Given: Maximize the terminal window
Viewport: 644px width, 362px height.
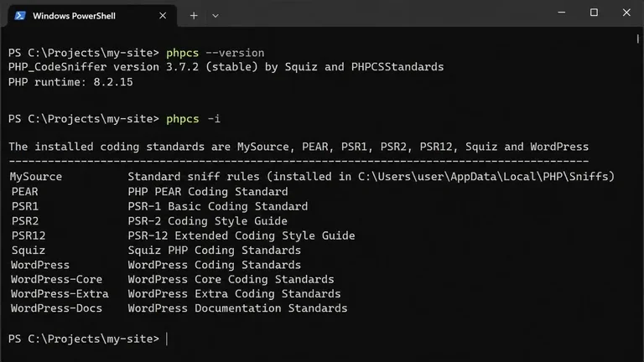Looking at the screenshot, I should click(594, 13).
